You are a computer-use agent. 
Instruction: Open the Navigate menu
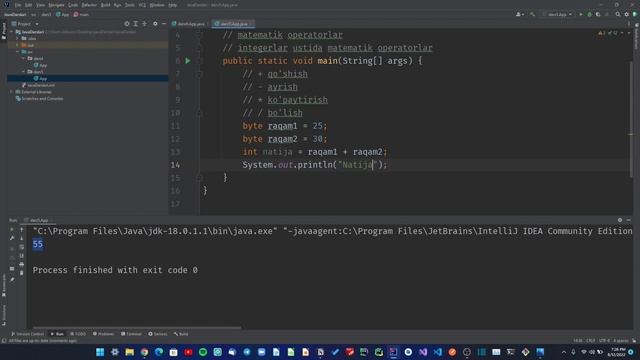tap(56, 5)
